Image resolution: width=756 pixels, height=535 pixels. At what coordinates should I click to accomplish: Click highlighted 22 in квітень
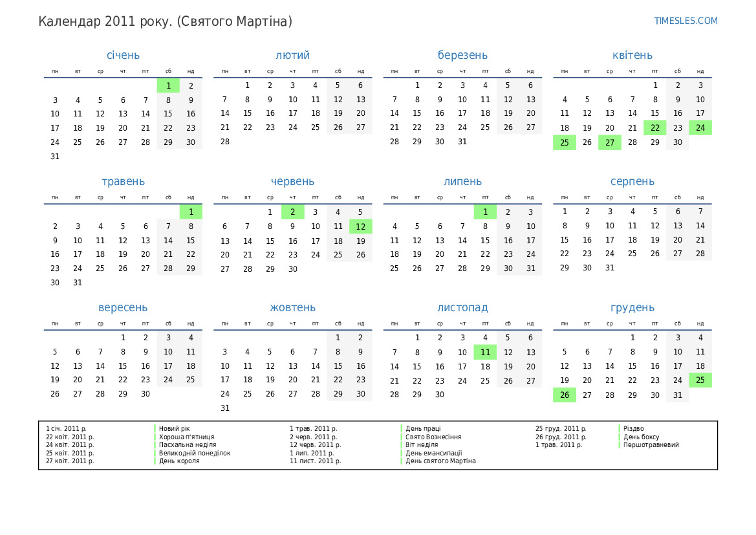[x=655, y=128]
